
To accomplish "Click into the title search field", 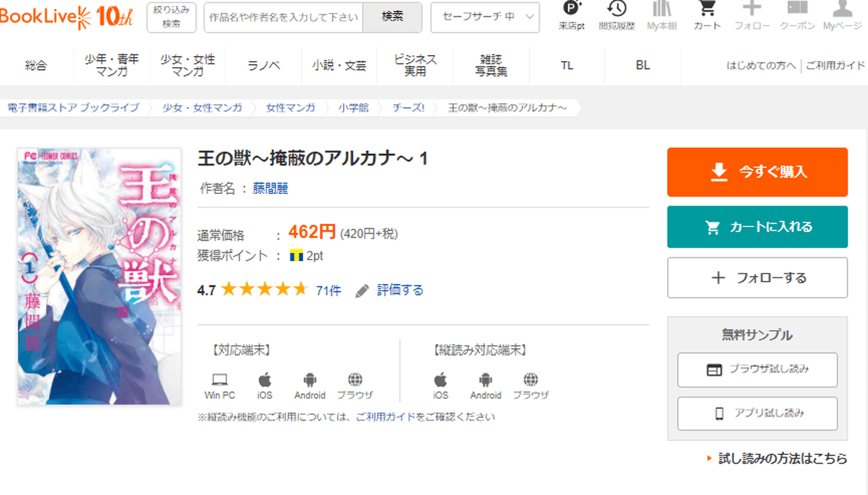I will pos(283,17).
